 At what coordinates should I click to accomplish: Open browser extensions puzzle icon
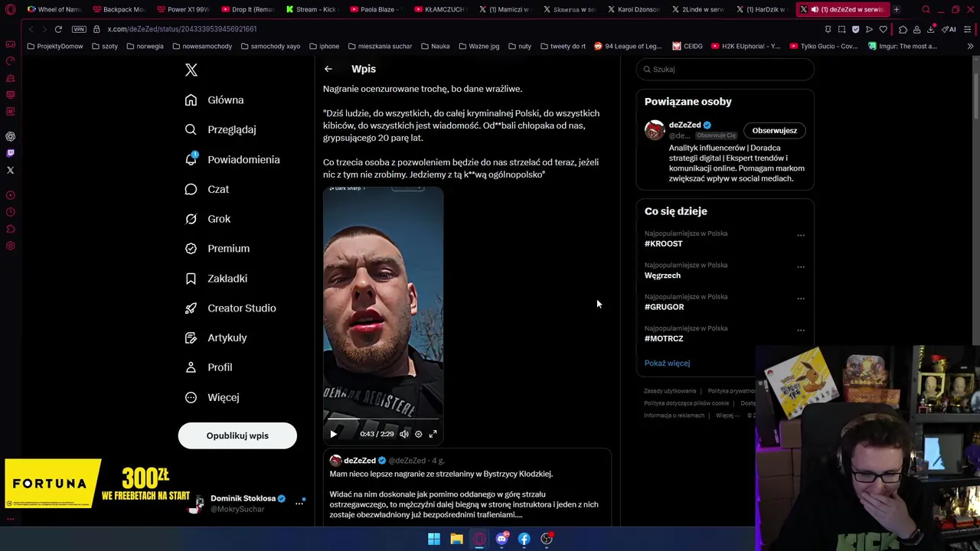[903, 29]
